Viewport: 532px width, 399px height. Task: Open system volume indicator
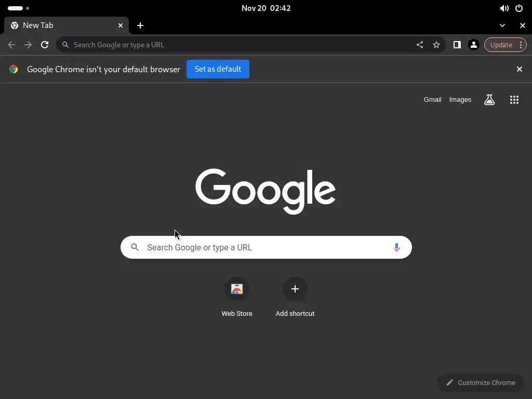(x=504, y=8)
